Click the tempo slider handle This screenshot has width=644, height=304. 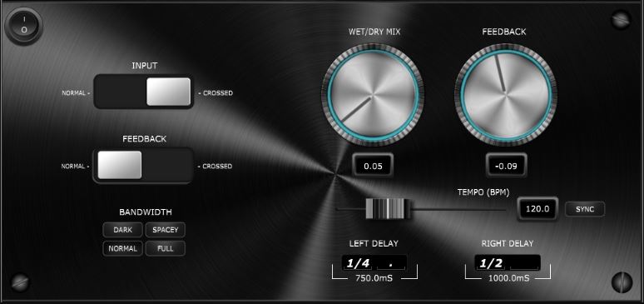(389, 209)
